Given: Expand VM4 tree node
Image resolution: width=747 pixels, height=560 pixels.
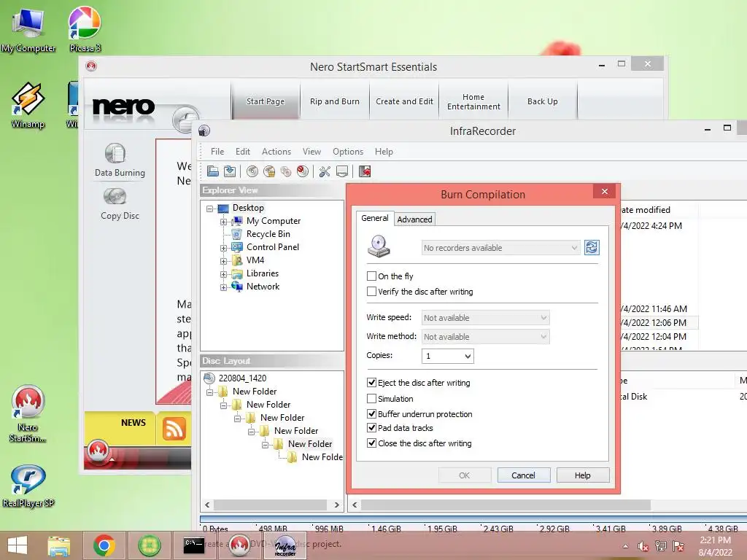Looking at the screenshot, I should coord(223,261).
